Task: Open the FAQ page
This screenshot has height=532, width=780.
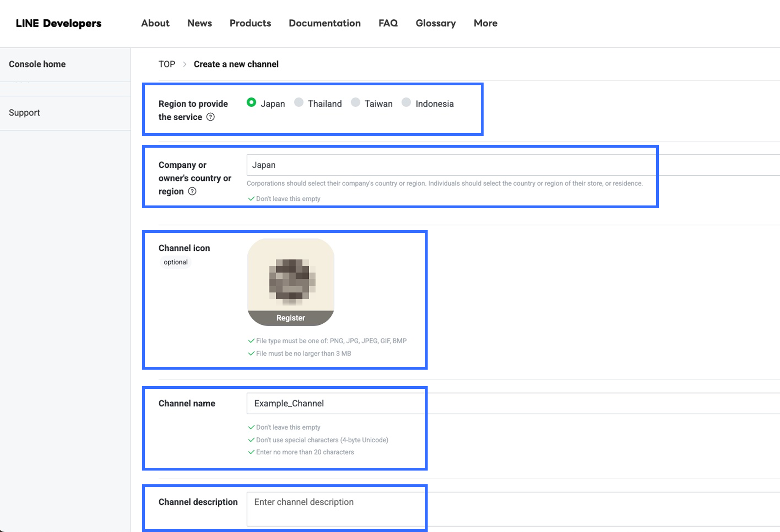Action: 388,23
